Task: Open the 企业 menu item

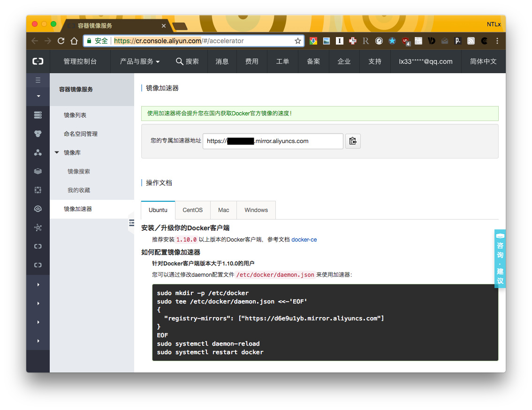Action: click(344, 61)
